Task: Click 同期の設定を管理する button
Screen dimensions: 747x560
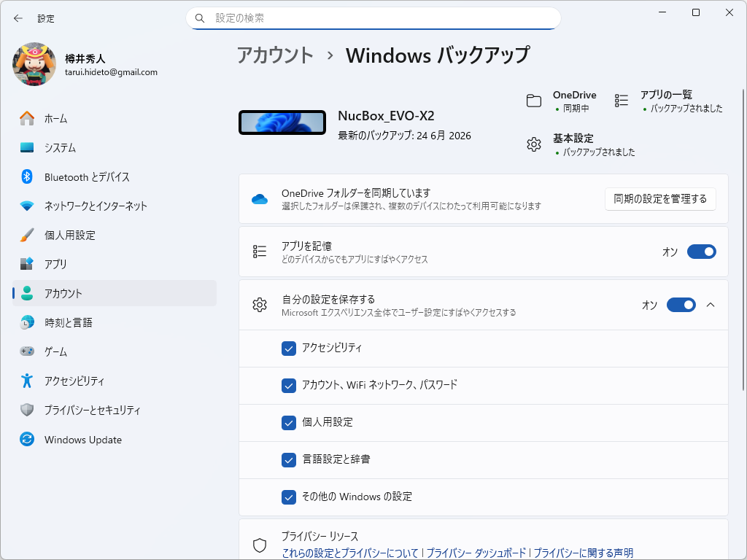Action: click(x=660, y=199)
